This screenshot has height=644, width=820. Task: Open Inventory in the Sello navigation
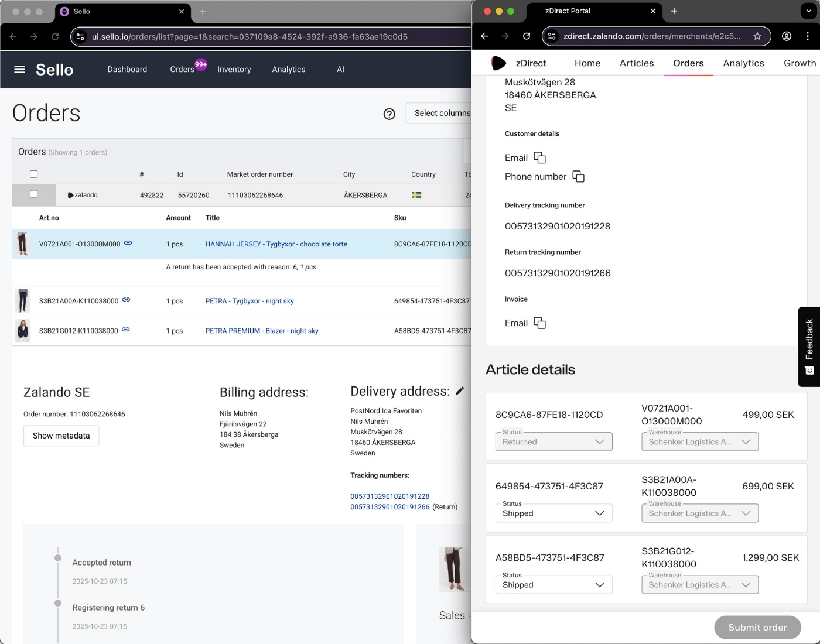coord(234,69)
